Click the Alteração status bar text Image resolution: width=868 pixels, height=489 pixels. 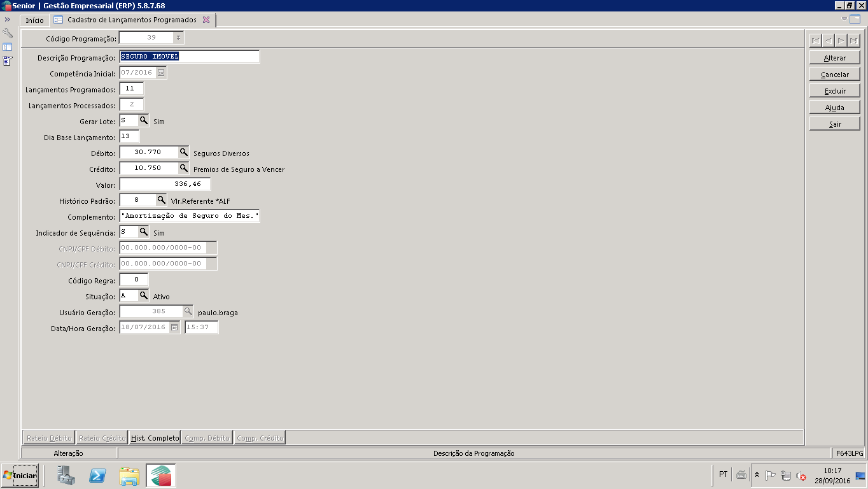point(68,453)
